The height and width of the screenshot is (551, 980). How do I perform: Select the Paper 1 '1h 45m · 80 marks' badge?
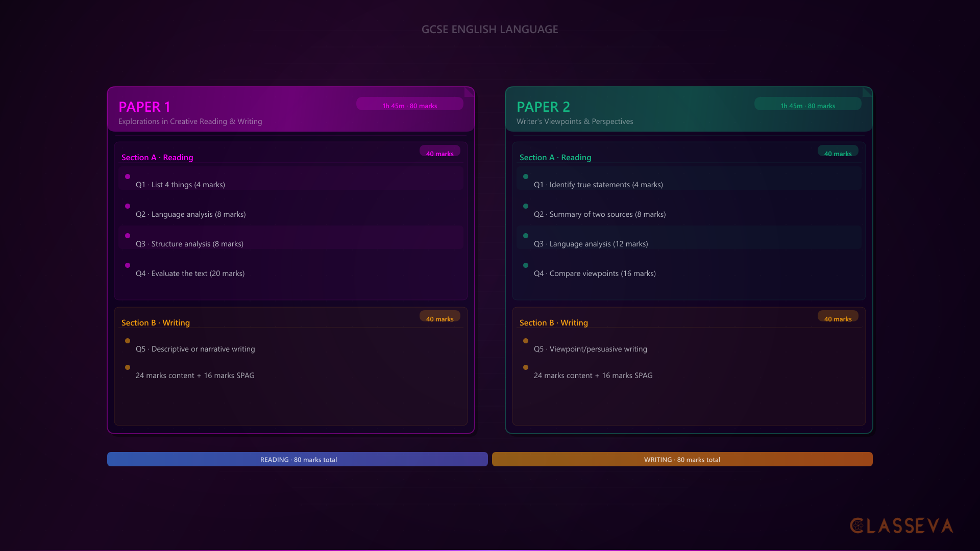click(x=410, y=104)
